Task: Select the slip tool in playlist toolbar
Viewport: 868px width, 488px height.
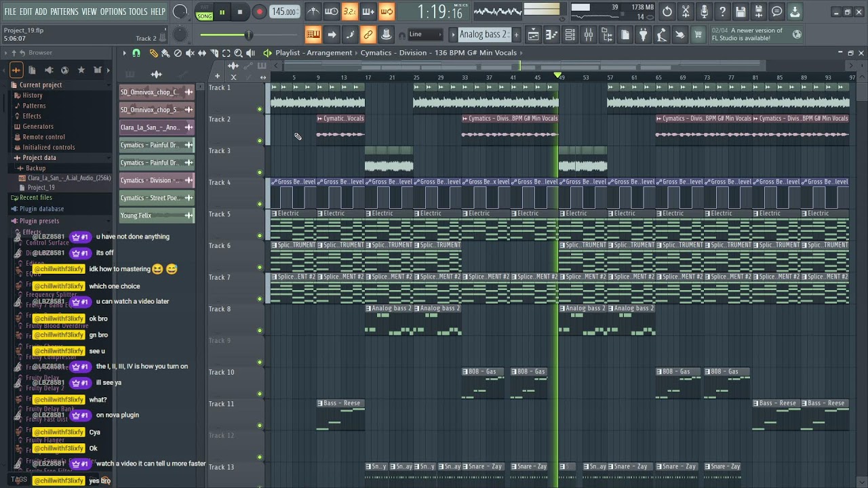Action: 202,53
